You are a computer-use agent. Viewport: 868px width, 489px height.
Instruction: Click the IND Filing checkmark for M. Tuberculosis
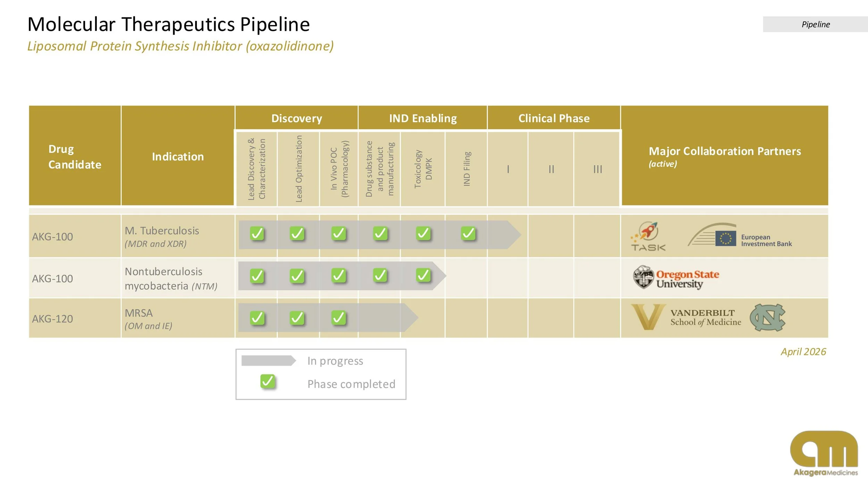pyautogui.click(x=468, y=233)
